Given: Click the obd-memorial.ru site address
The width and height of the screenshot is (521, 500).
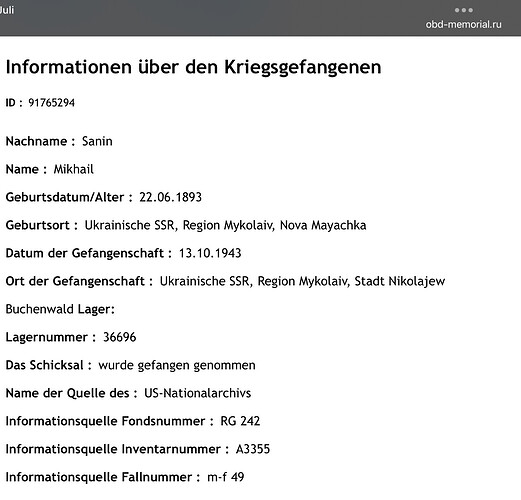Looking at the screenshot, I should [463, 24].
